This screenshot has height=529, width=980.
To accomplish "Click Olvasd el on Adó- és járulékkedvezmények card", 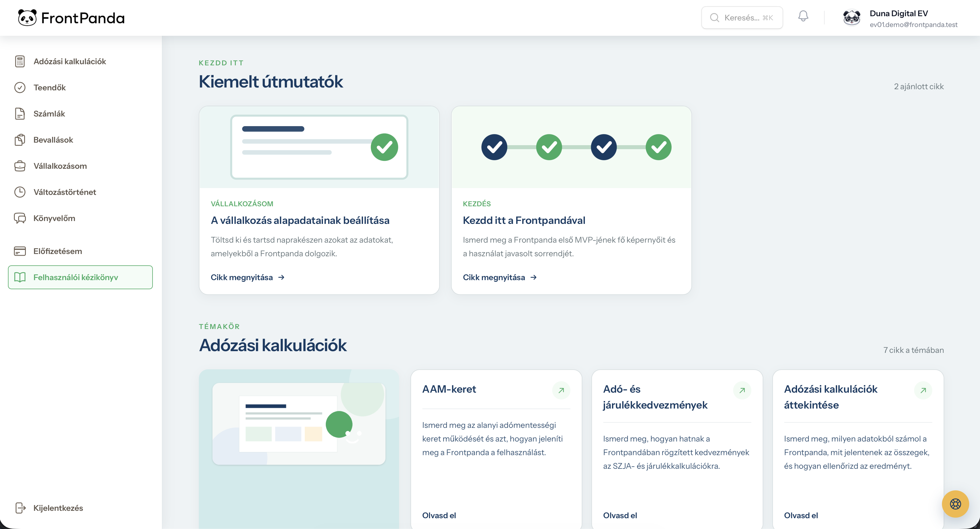I will click(620, 515).
